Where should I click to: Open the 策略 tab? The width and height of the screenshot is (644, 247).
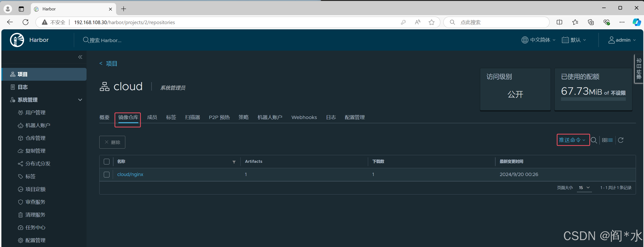[244, 117]
